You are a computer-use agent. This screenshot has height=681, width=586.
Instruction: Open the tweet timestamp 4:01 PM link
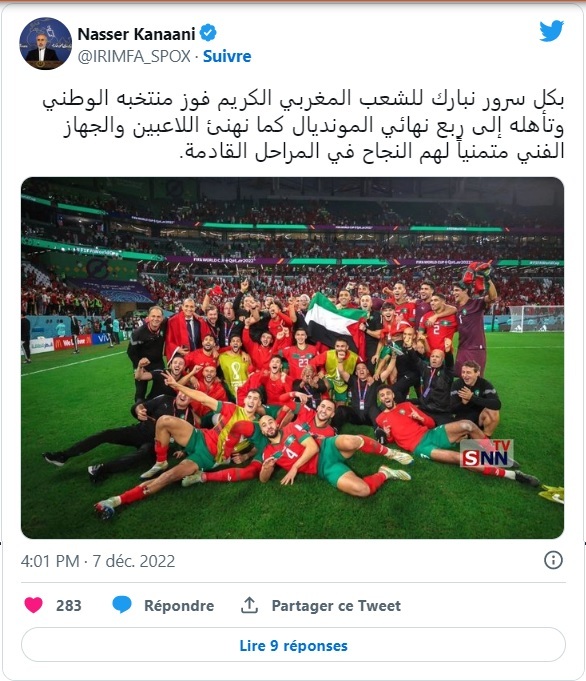click(50, 561)
